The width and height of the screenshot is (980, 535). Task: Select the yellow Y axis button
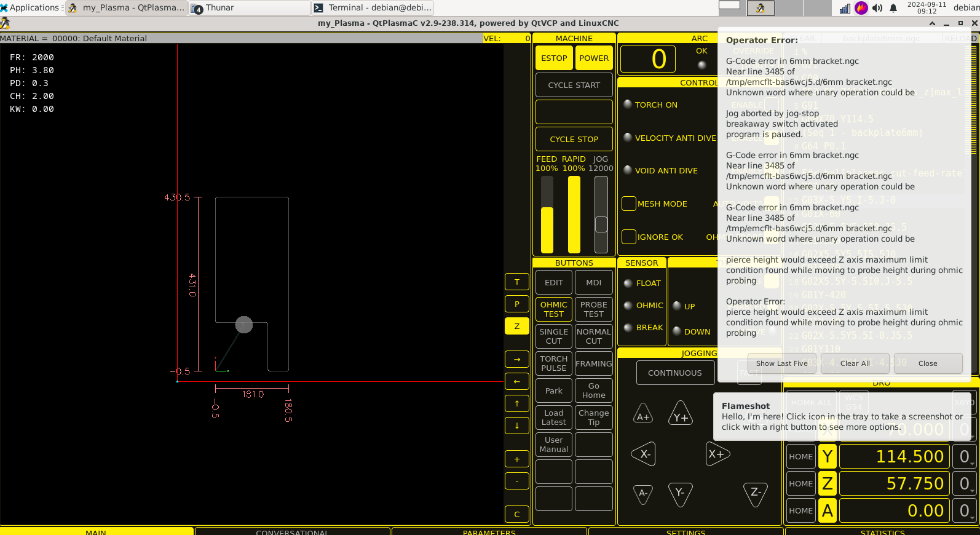pos(828,456)
